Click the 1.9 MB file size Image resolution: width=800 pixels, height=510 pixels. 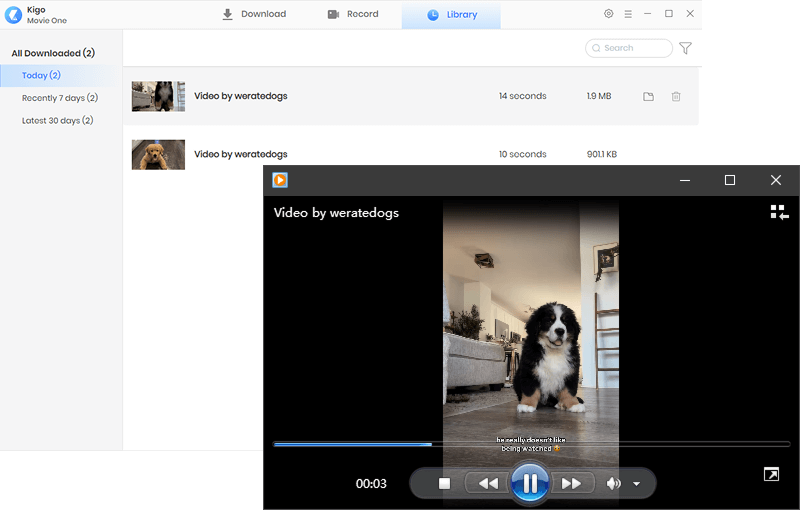tap(599, 96)
